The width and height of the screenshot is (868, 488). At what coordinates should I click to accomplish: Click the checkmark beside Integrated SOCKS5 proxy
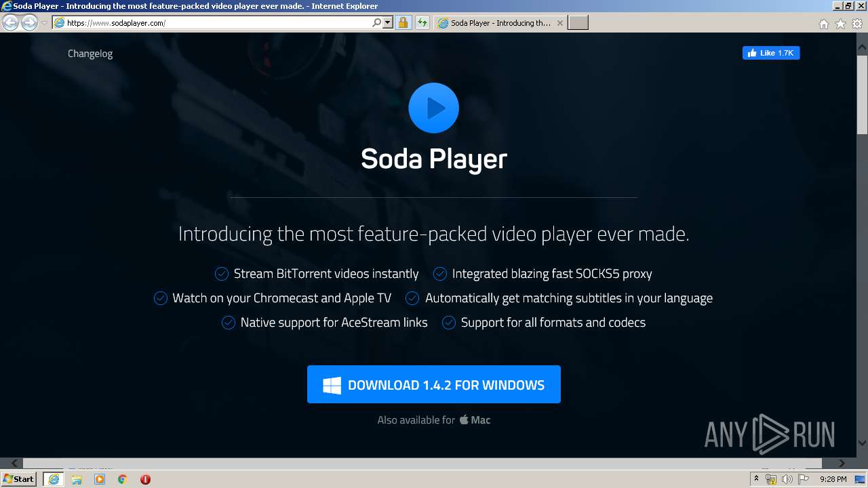(x=440, y=274)
